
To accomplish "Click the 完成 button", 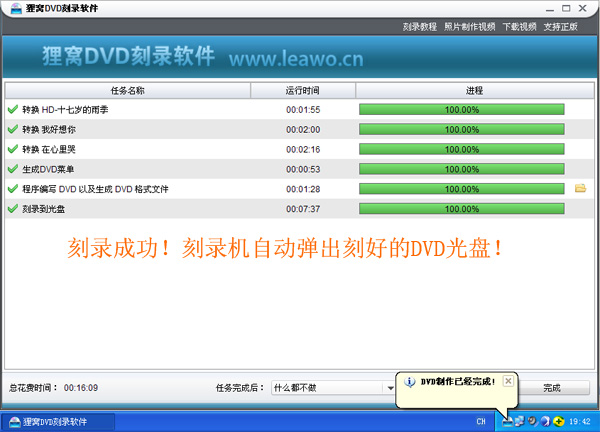I will 553,388.
